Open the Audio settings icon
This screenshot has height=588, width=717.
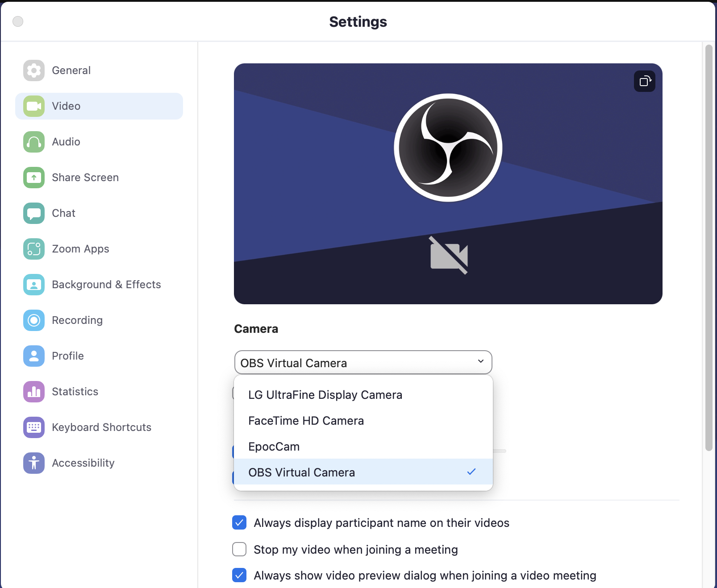tap(33, 142)
